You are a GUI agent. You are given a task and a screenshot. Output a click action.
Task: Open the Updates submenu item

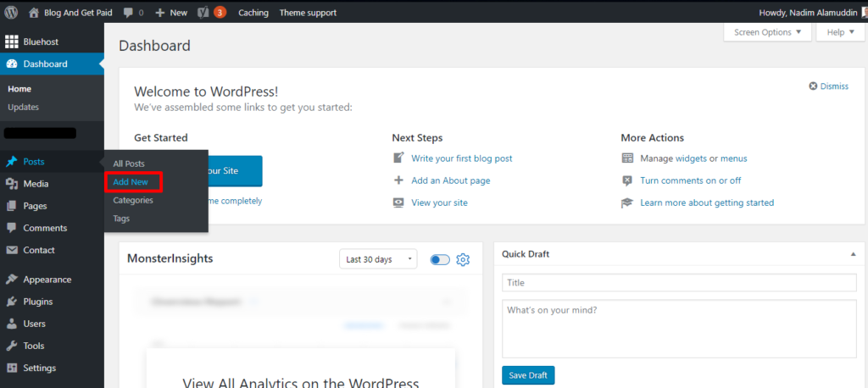pos(23,107)
